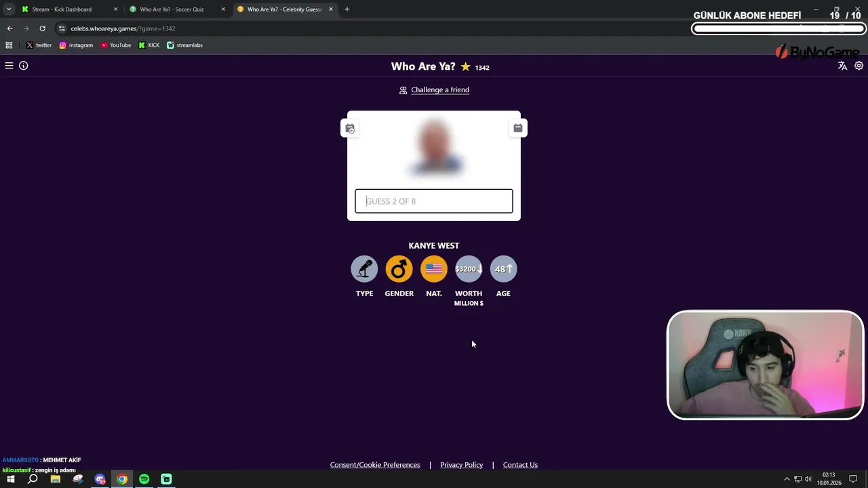Open Consent/Cookie Preferences link

(375, 465)
